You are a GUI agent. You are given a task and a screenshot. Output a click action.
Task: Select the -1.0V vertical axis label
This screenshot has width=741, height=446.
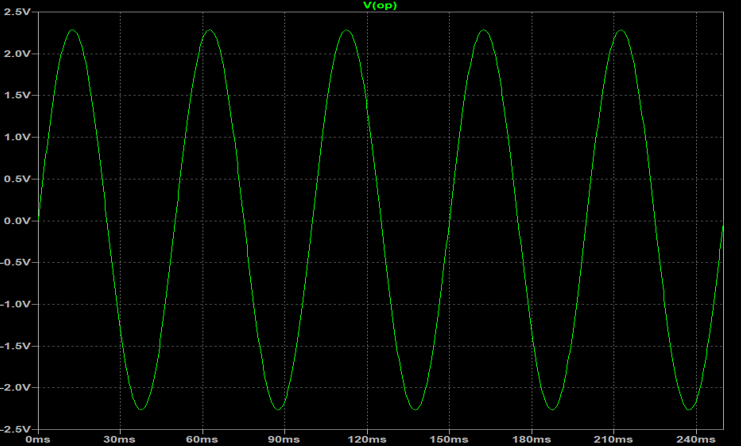(x=17, y=304)
